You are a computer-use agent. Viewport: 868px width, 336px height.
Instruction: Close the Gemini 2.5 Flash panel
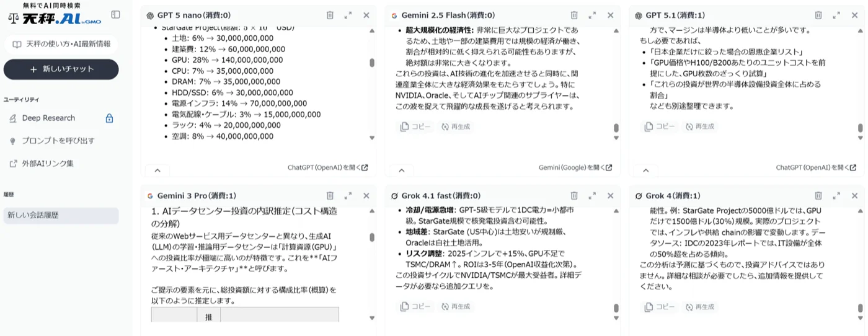click(x=610, y=15)
